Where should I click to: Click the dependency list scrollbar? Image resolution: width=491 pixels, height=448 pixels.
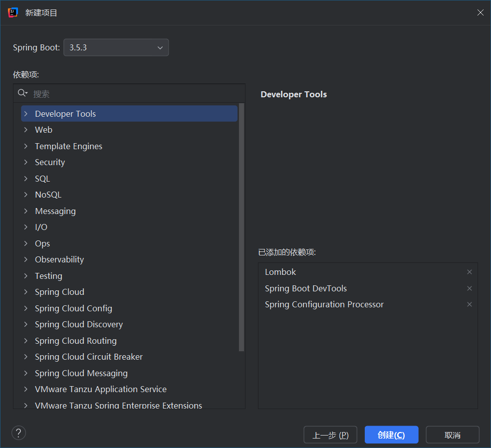click(x=242, y=227)
